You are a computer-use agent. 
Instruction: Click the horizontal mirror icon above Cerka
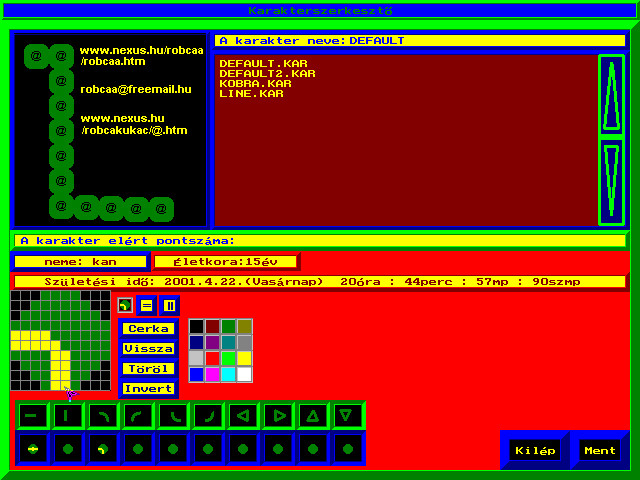tap(147, 305)
